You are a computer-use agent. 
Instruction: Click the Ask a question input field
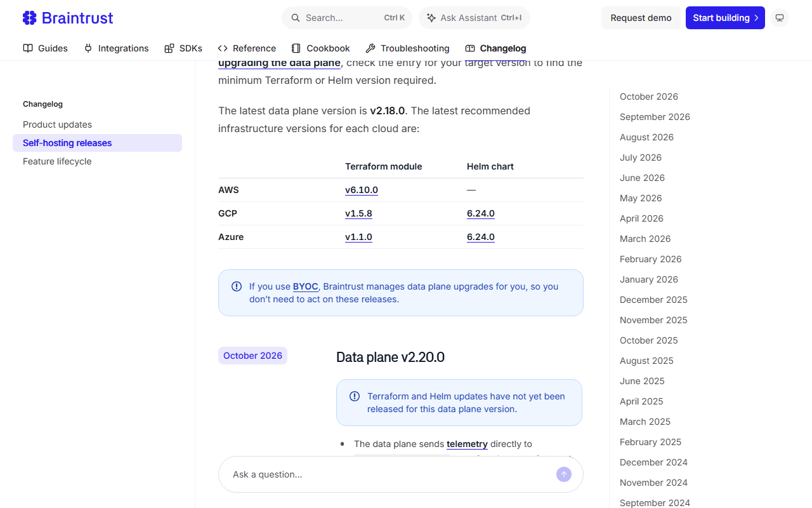click(401, 474)
